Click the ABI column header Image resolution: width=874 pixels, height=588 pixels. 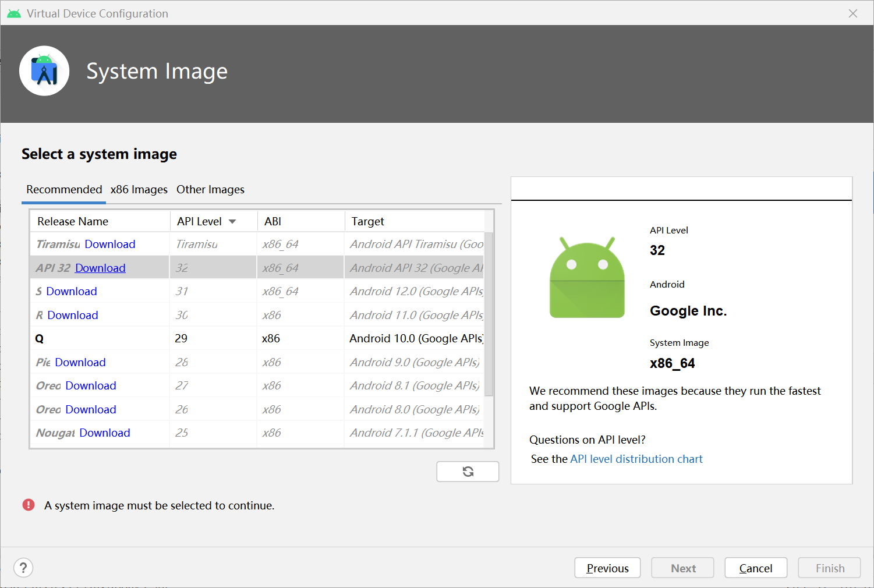click(301, 221)
